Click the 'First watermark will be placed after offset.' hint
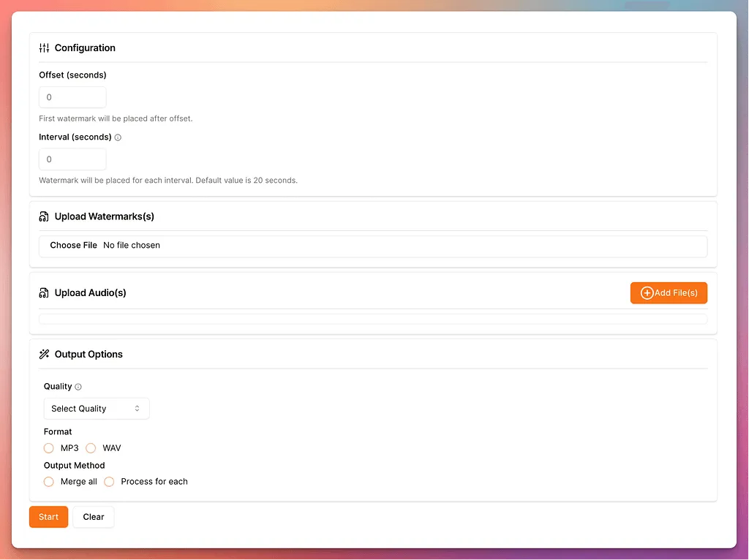 (116, 118)
